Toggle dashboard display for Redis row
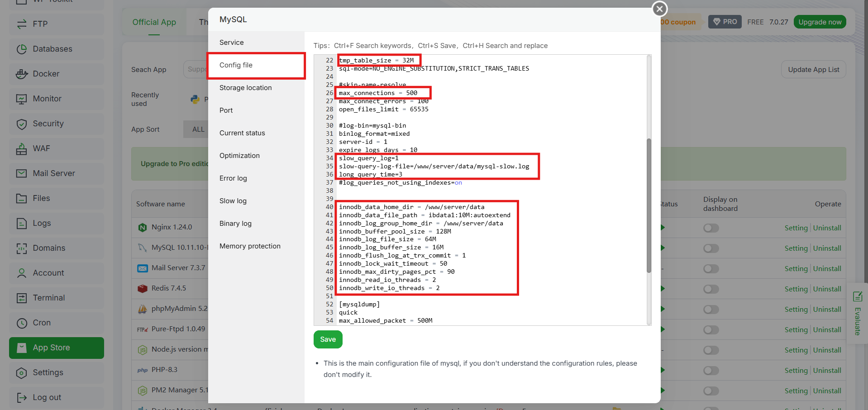This screenshot has width=868, height=410. 711,289
